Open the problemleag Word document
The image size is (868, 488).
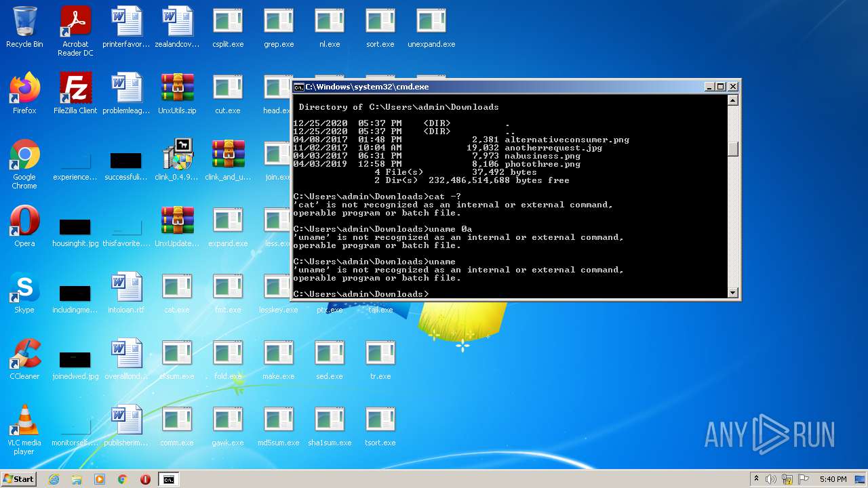pos(126,94)
